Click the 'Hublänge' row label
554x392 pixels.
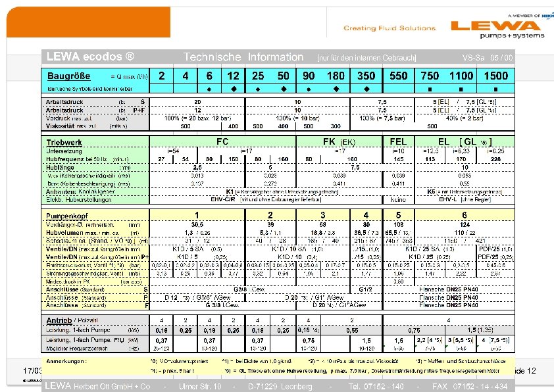tap(60, 168)
